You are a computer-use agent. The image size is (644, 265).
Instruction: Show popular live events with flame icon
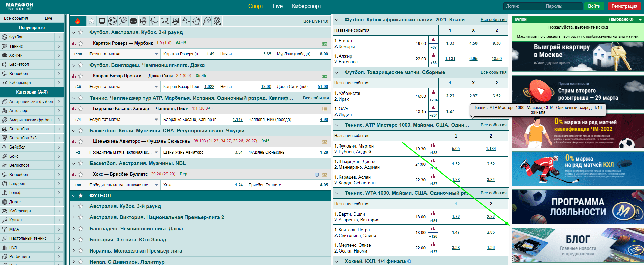(x=78, y=21)
